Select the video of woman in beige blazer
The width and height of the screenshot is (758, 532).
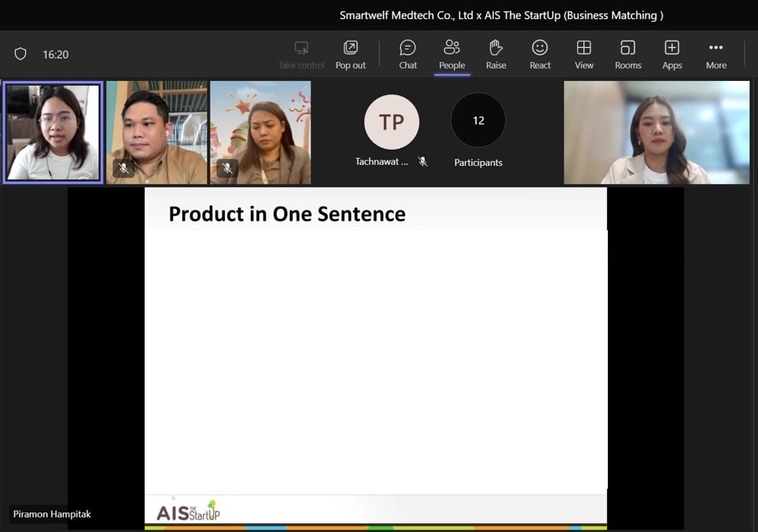pos(657,132)
